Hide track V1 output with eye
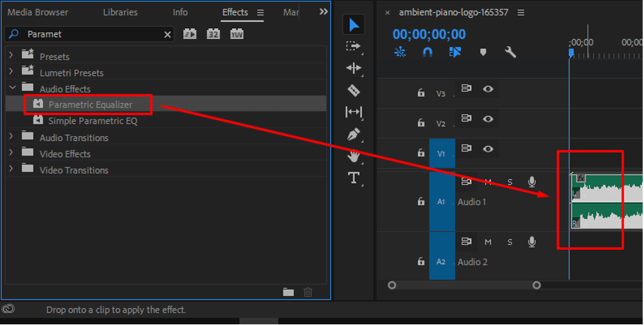The height and width of the screenshot is (325, 644). pos(488,149)
